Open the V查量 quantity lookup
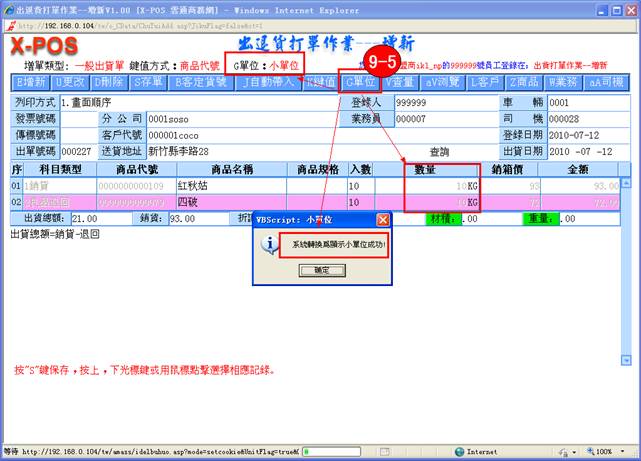This screenshot has height=461, width=641. [400, 82]
